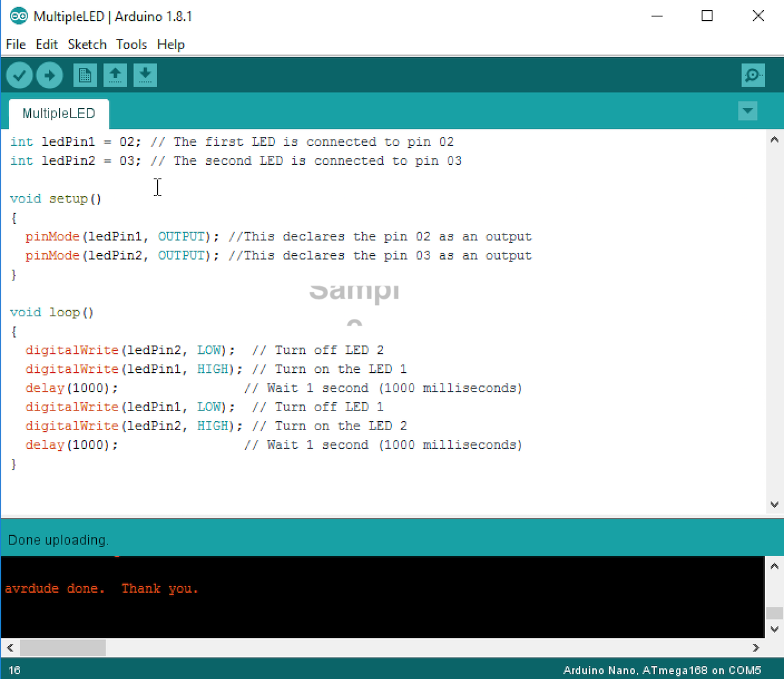Place cursor on 'void loop()' line
The image size is (784, 679).
(x=52, y=312)
